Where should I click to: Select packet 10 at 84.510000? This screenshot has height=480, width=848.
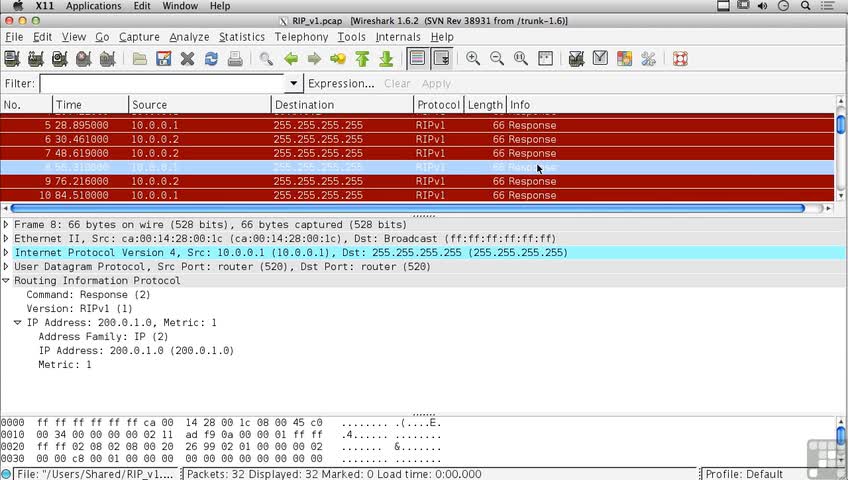coord(417,195)
